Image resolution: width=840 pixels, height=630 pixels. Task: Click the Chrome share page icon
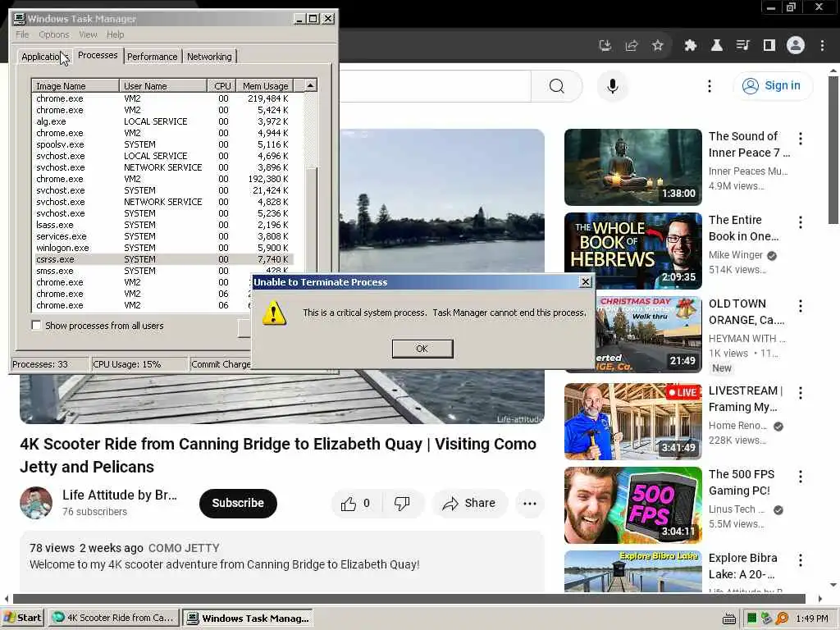(x=632, y=46)
